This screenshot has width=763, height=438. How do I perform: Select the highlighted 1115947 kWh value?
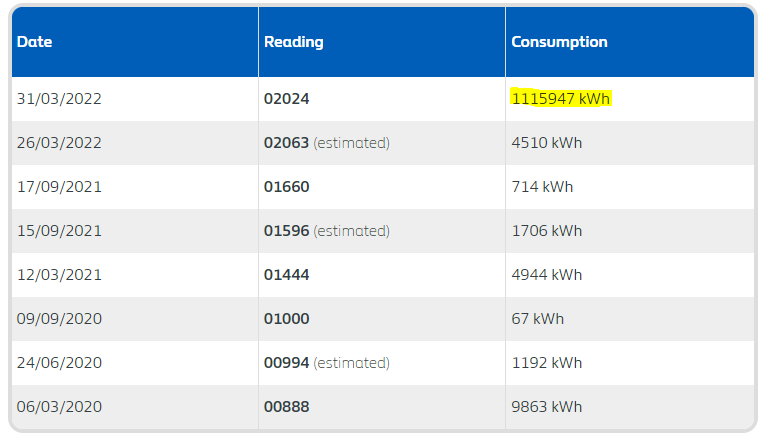561,99
